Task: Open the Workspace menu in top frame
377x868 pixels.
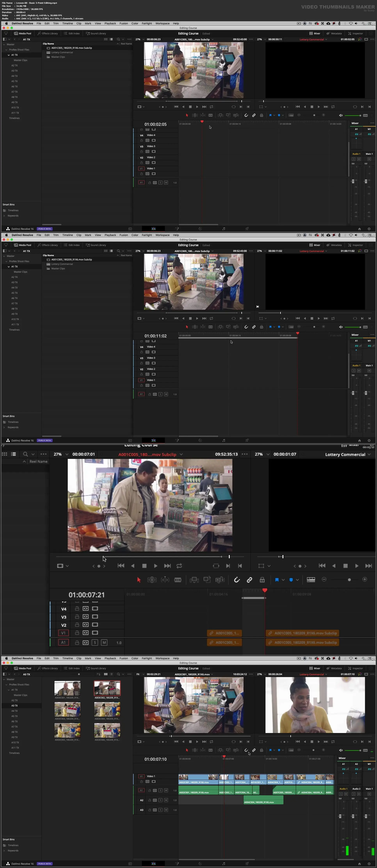Action: click(x=162, y=23)
